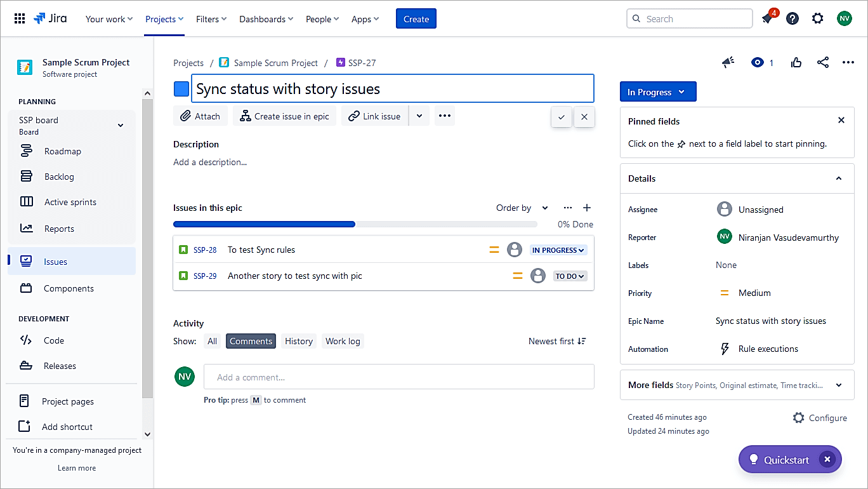Image resolution: width=868 pixels, height=489 pixels.
Task: Click the plus icon to add child issue
Action: [x=587, y=208]
